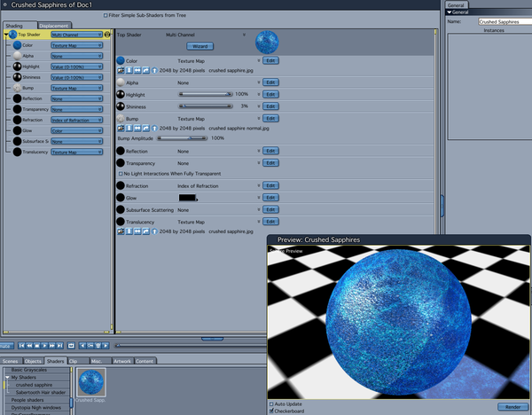Jump to last frame in timeline controls

pos(59,346)
